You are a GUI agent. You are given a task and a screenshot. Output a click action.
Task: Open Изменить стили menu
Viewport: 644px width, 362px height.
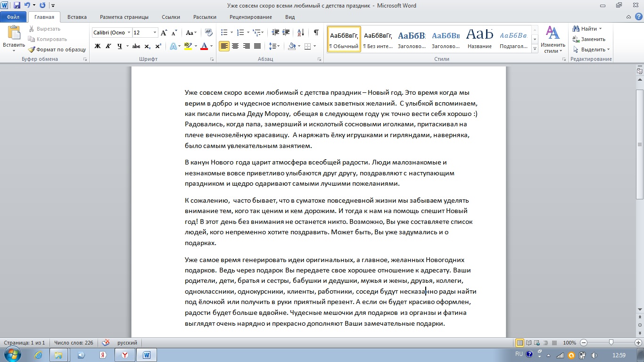pyautogui.click(x=553, y=40)
